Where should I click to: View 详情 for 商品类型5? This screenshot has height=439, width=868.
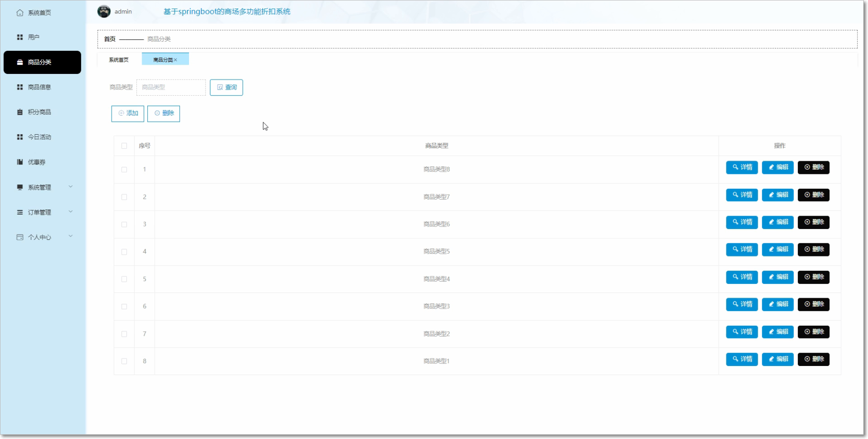pyautogui.click(x=742, y=249)
